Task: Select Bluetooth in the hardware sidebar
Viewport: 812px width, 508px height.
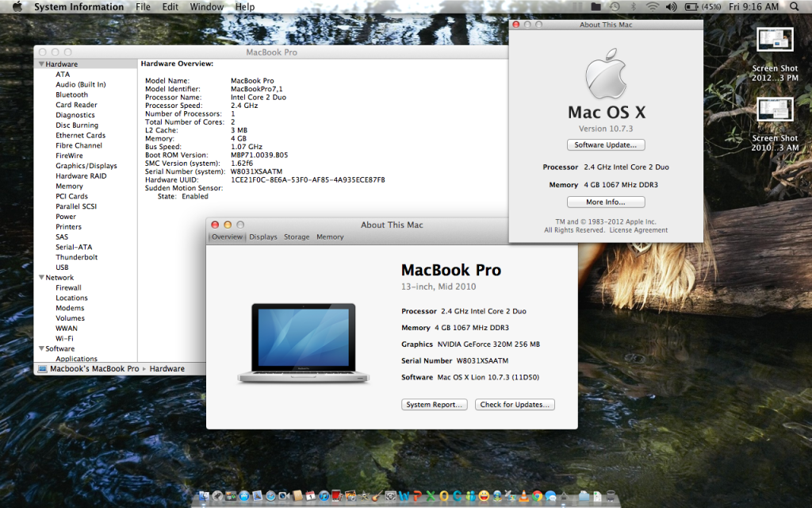Action: [72, 95]
